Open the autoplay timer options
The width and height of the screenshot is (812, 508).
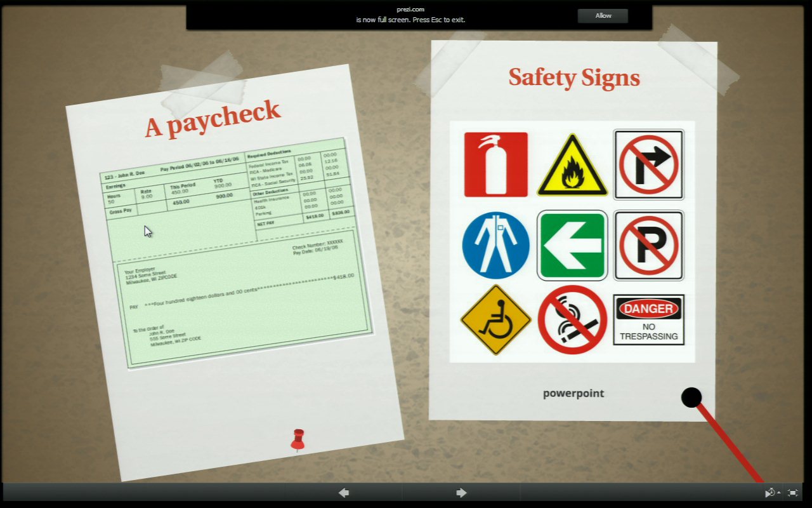tap(771, 493)
